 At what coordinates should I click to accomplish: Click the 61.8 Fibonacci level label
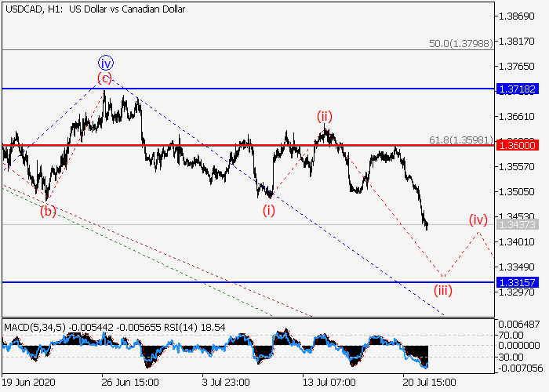tap(461, 139)
